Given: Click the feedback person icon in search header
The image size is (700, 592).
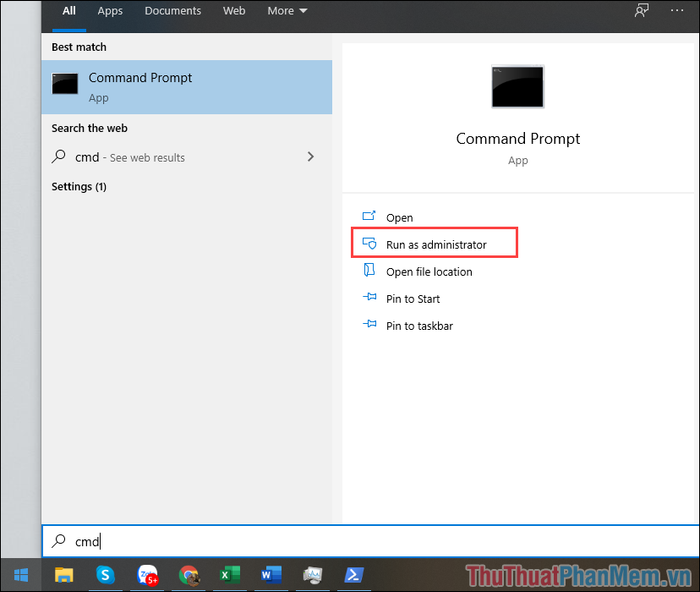Looking at the screenshot, I should tap(642, 11).
